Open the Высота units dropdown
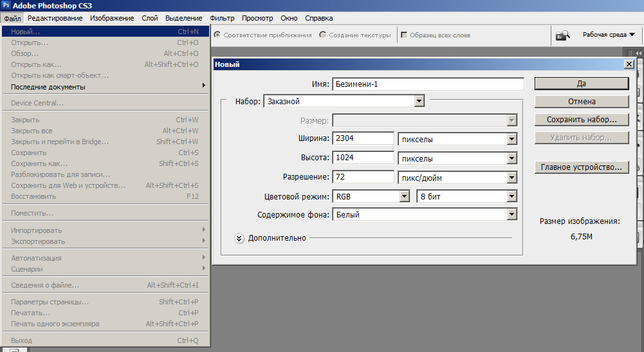Screen dimensions: 644x352 511,158
